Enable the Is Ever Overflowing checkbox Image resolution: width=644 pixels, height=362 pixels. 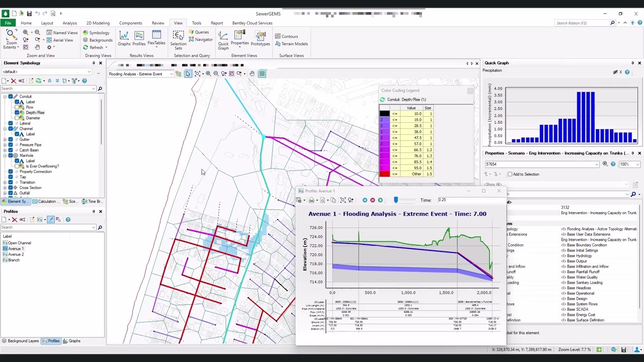(x=17, y=166)
